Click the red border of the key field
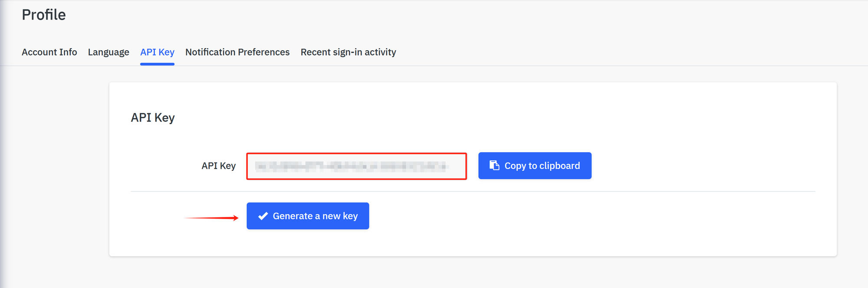This screenshot has width=868, height=288. pos(356,154)
